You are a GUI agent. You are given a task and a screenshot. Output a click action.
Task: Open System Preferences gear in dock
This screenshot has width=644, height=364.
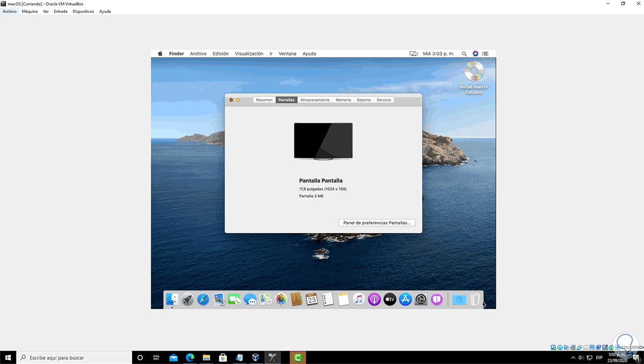point(421,300)
